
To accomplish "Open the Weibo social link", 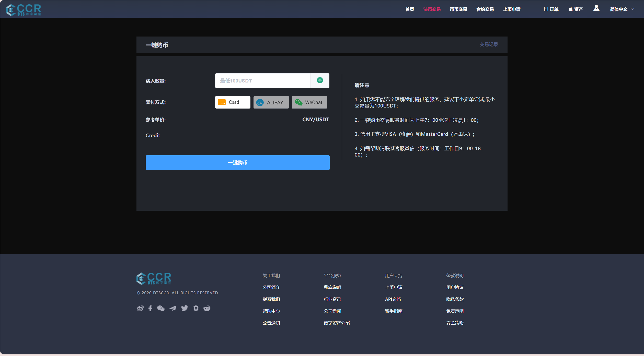I will click(x=140, y=308).
